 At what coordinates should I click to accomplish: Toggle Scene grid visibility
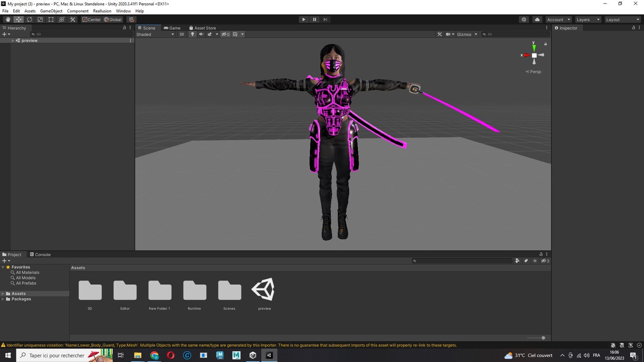pos(235,34)
